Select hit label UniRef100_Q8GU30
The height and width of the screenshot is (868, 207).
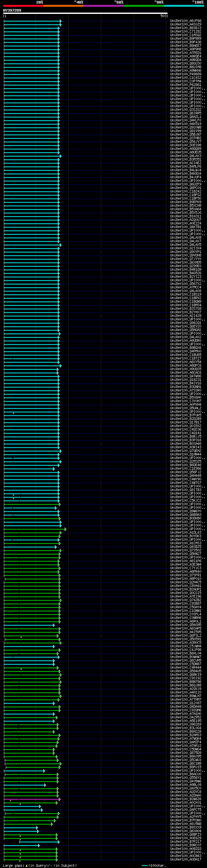(186, 63)
